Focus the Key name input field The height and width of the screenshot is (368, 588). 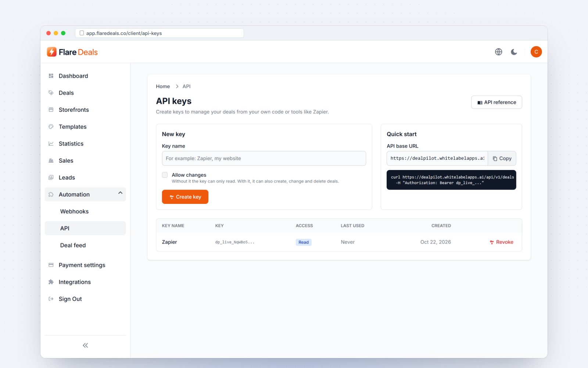tap(264, 158)
